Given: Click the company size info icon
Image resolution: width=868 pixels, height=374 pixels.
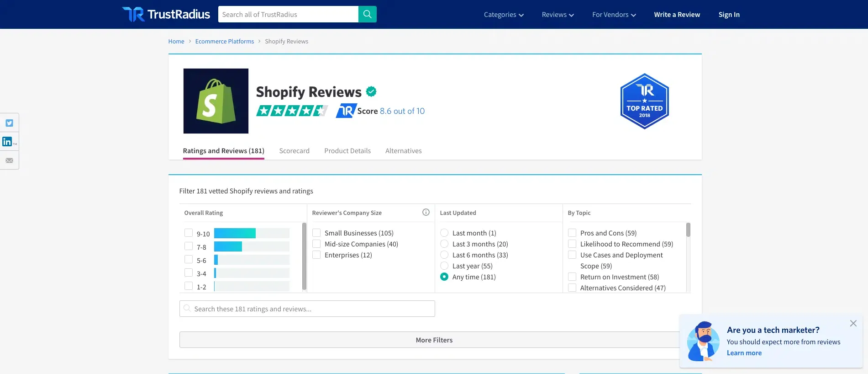Looking at the screenshot, I should [x=426, y=212].
